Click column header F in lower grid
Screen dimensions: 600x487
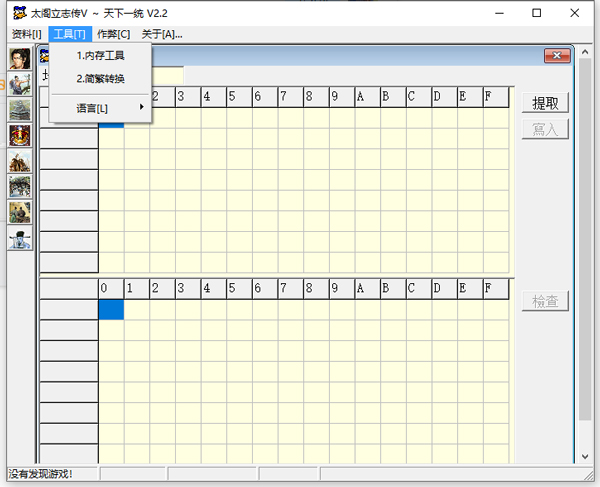(x=496, y=289)
